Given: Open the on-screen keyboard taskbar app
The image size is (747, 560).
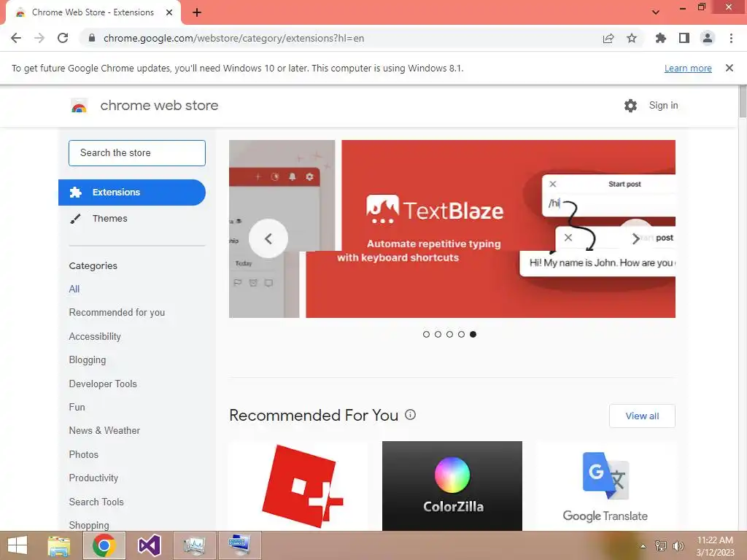Looking at the screenshot, I should 239,545.
